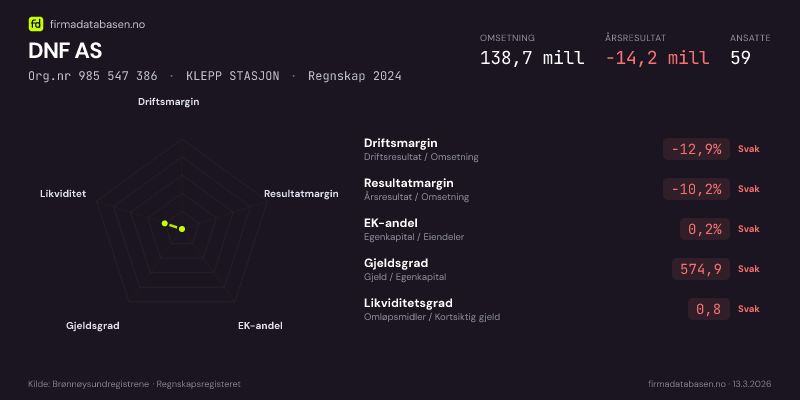Click the 0,8 Likviditetsgrad value badge

click(x=708, y=309)
